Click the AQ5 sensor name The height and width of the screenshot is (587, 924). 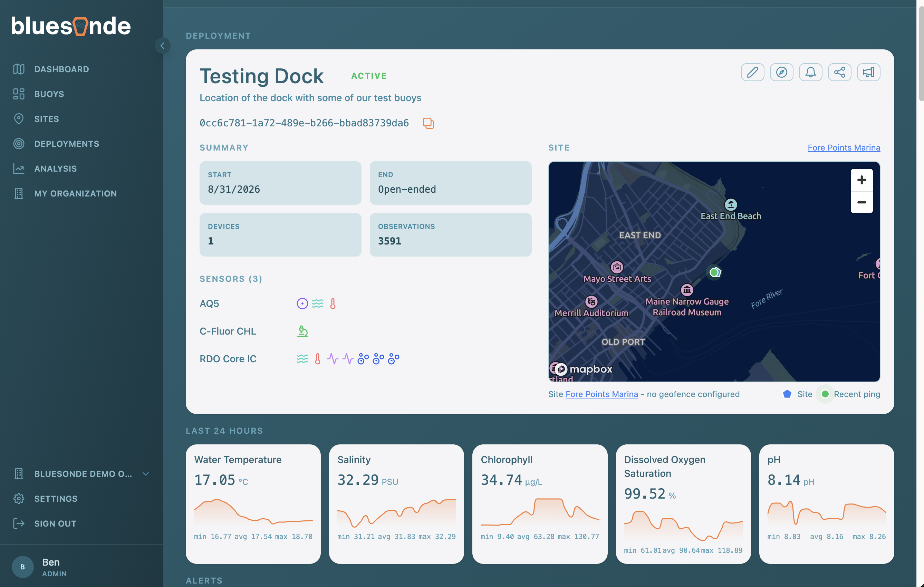tap(209, 304)
